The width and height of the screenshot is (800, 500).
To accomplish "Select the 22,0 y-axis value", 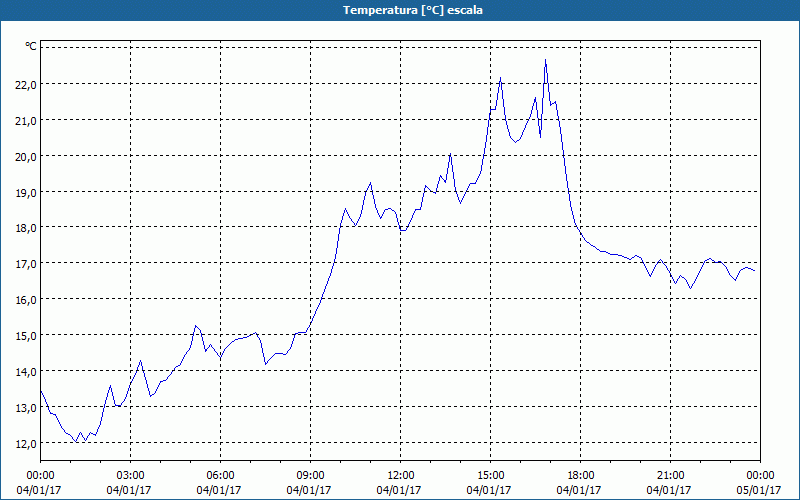I will tap(26, 85).
